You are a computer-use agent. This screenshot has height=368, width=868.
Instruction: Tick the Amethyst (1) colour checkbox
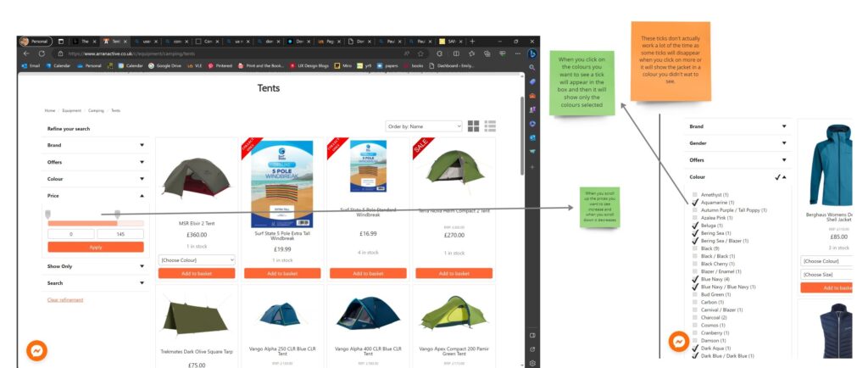[695, 195]
